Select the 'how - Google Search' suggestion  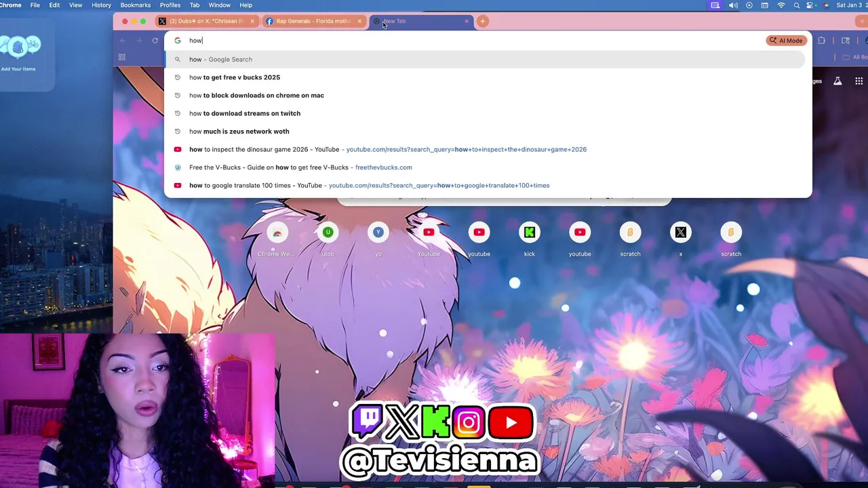point(484,60)
